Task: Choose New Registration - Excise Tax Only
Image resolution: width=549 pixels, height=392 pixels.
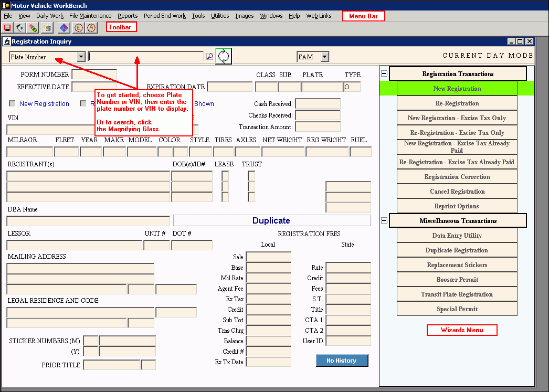Action: pyautogui.click(x=457, y=118)
